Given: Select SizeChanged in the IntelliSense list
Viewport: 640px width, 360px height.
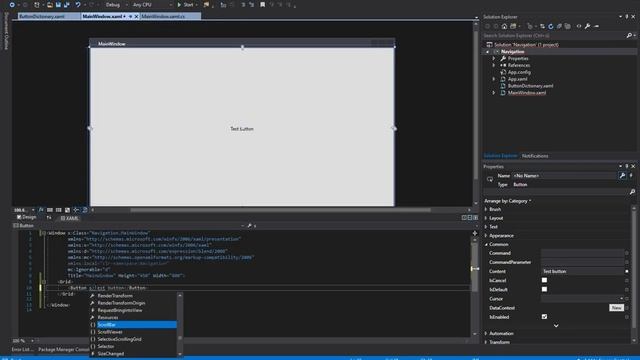Looking at the screenshot, I should click(x=133, y=354).
